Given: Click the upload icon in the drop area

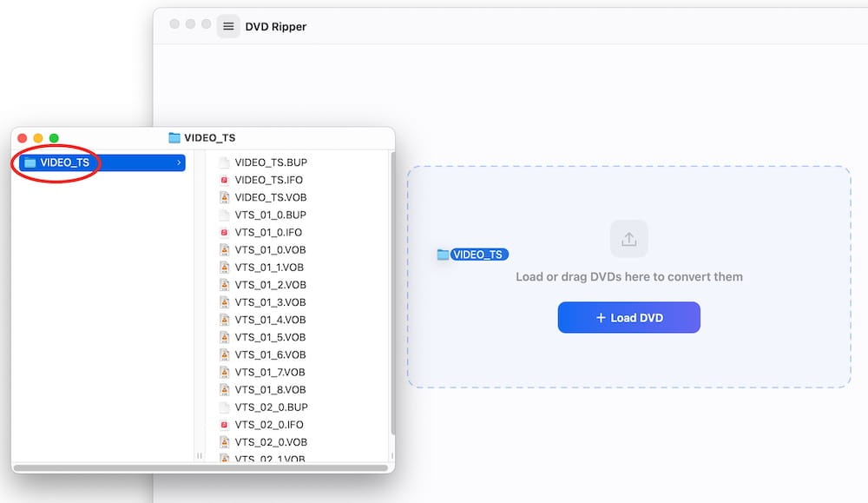Looking at the screenshot, I should [x=628, y=239].
